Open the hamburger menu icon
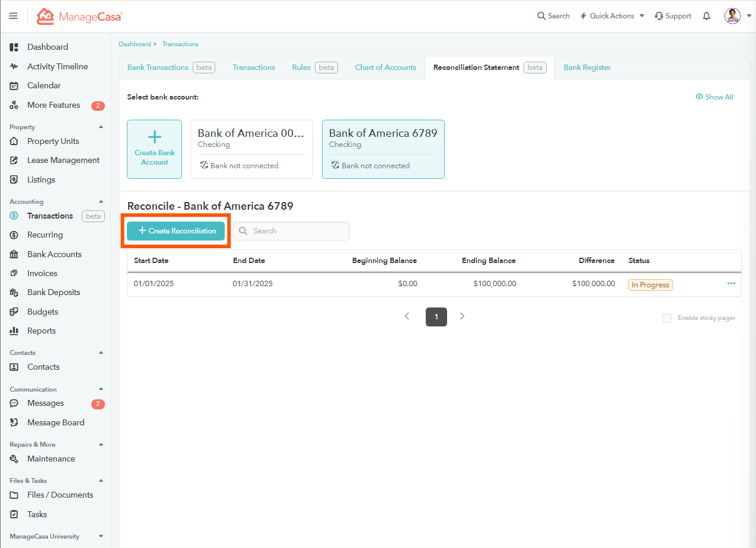Screen dimensions: 756x548 (14, 16)
